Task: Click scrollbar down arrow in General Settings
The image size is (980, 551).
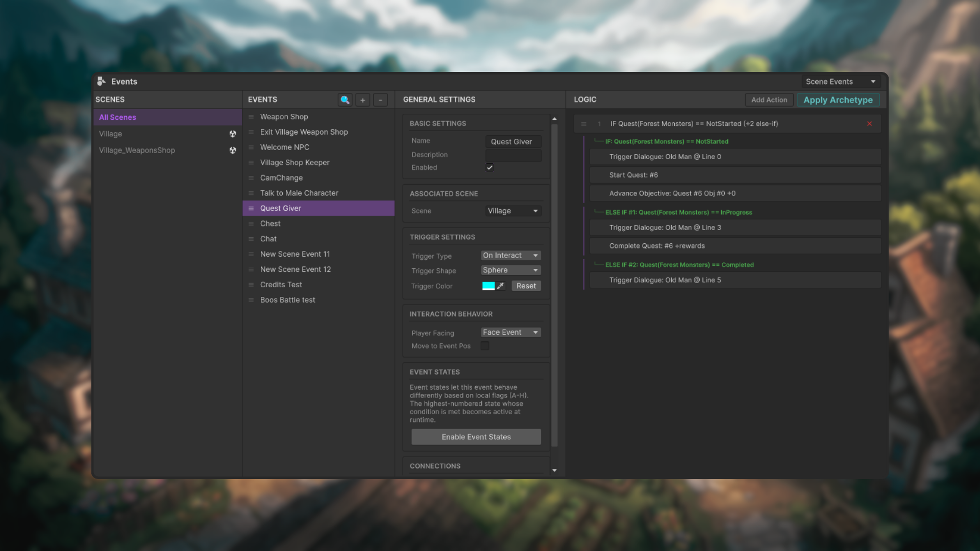Action: 554,470
